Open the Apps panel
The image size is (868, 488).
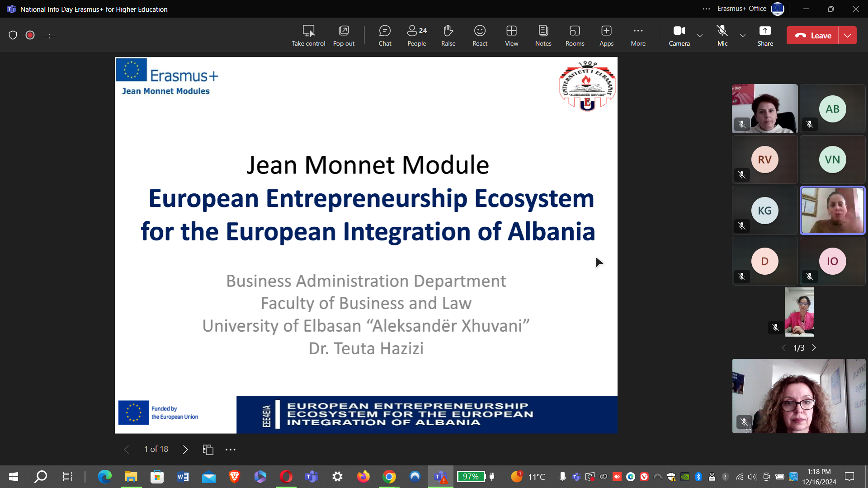[606, 35]
